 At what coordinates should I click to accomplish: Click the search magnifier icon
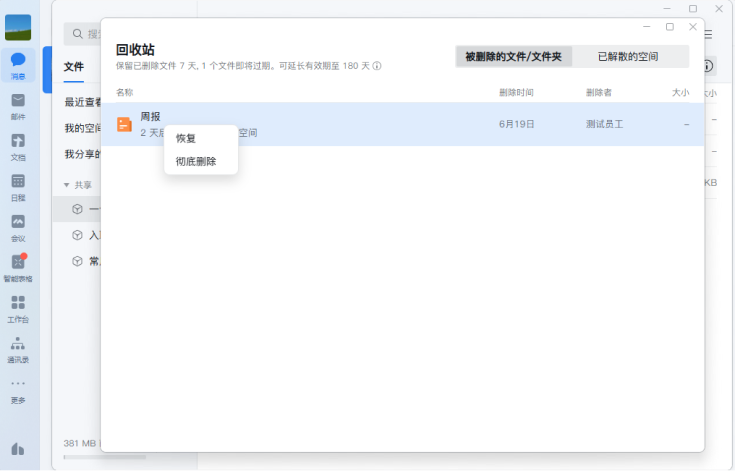pyautogui.click(x=78, y=34)
